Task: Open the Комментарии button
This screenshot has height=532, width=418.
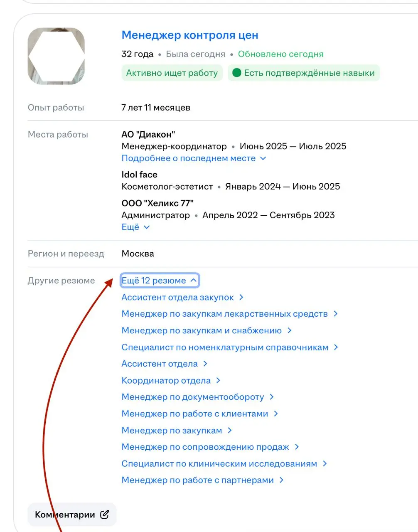Action: point(72,515)
